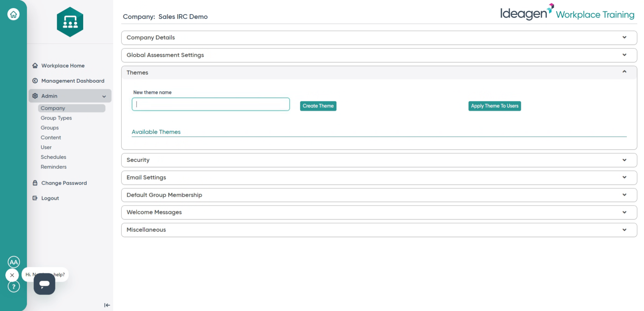Click the chat greeting message bubble
The width and height of the screenshot is (644, 311).
tap(45, 274)
